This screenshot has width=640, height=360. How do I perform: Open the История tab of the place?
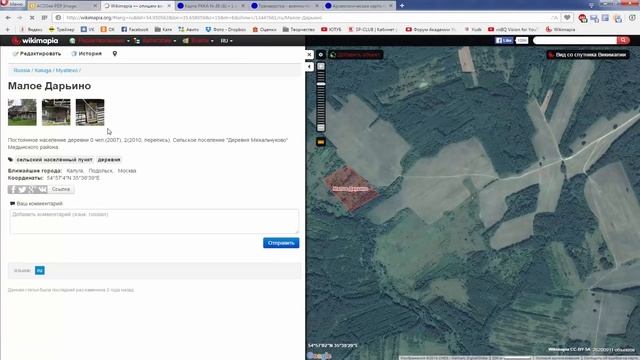click(x=87, y=54)
